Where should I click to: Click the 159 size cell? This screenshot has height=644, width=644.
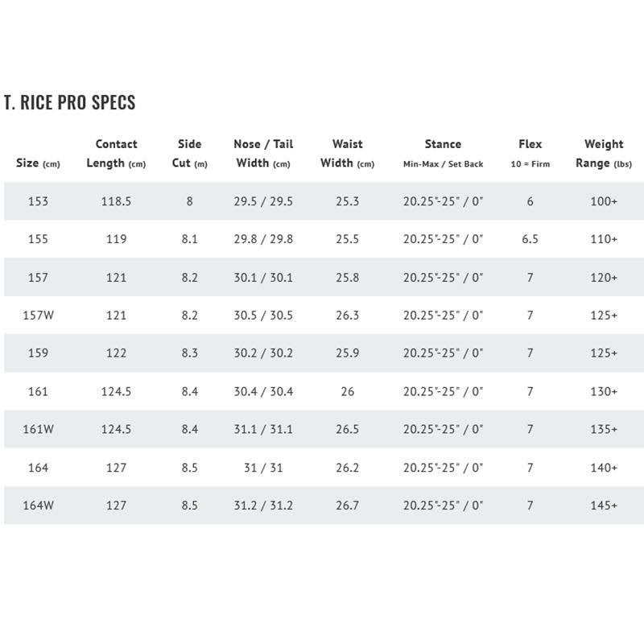coord(38,353)
